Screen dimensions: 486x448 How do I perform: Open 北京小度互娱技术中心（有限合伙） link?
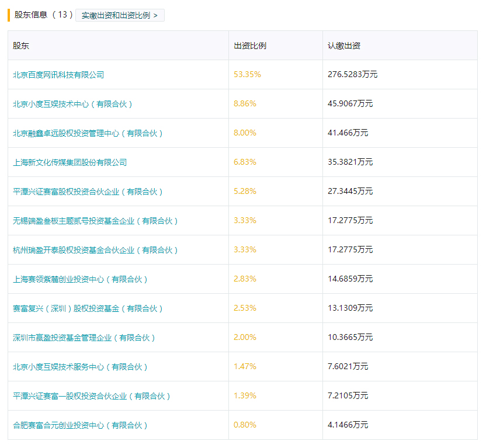click(x=72, y=104)
